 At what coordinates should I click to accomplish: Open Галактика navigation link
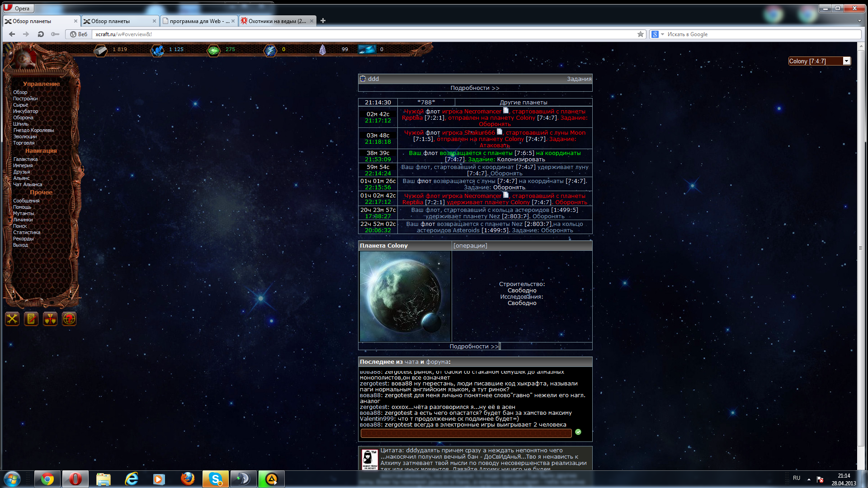pyautogui.click(x=25, y=159)
